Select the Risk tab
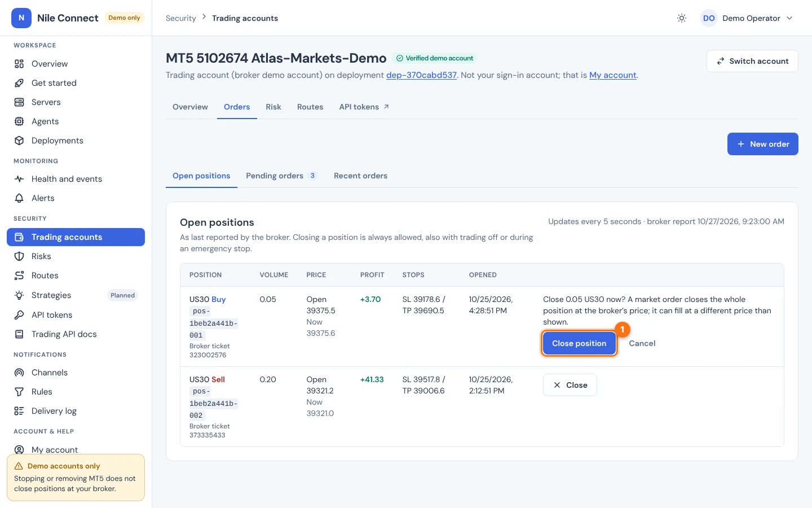Image resolution: width=812 pixels, height=508 pixels. click(273, 107)
